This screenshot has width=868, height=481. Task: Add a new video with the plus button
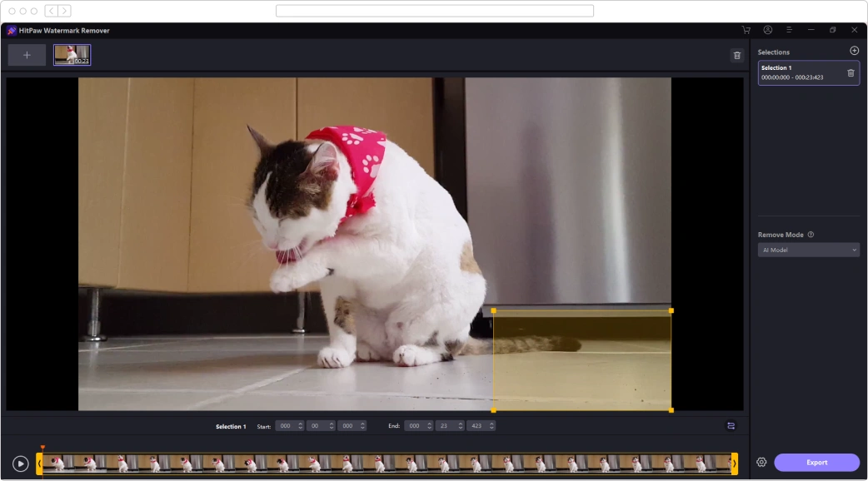27,54
